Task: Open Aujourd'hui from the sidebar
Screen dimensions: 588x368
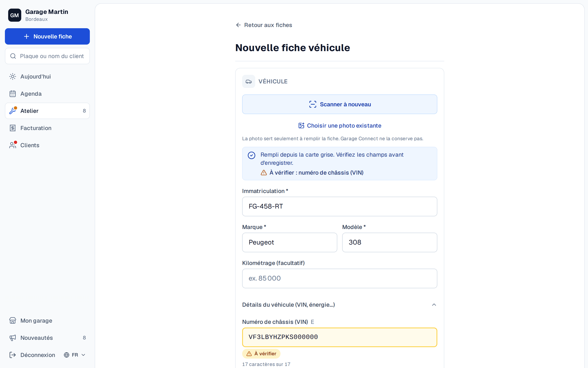Action: (x=47, y=77)
